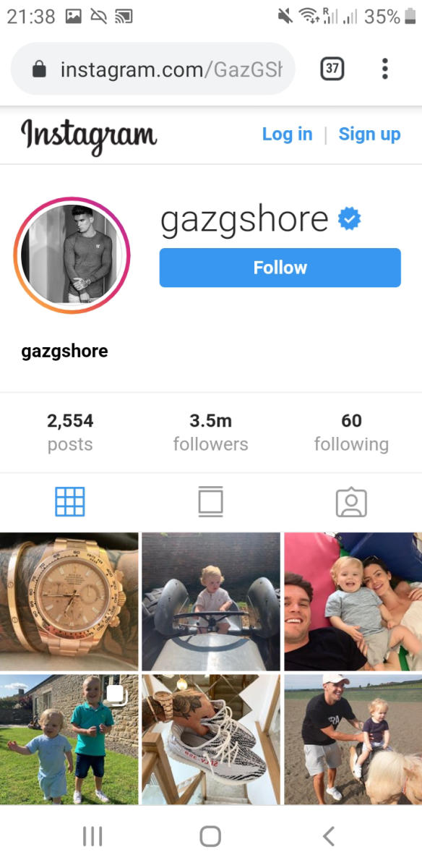Open the gold Rolex watch post
The image size is (422, 868).
pos(69,602)
